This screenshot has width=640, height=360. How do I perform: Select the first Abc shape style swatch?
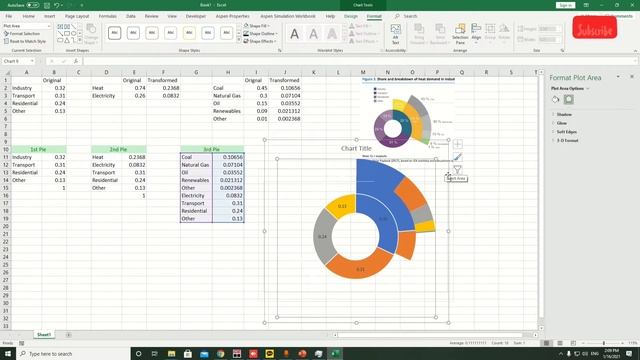115,33
